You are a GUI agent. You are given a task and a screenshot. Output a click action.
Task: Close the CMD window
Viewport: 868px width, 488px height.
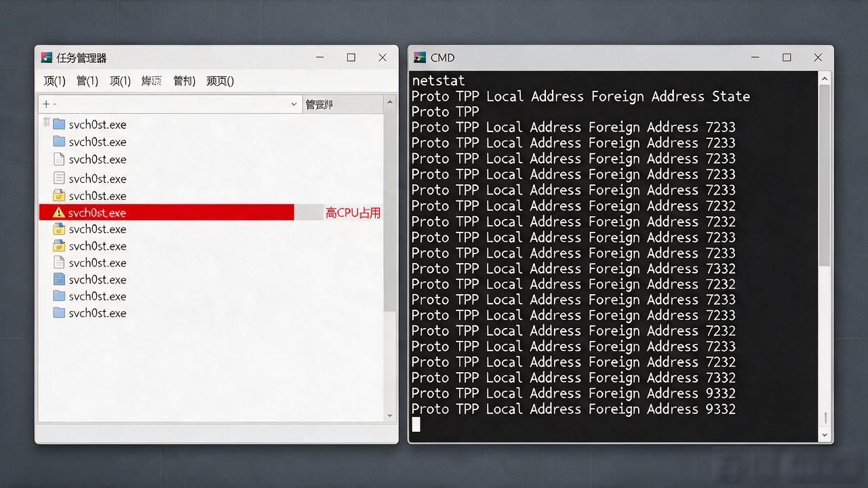tap(818, 58)
